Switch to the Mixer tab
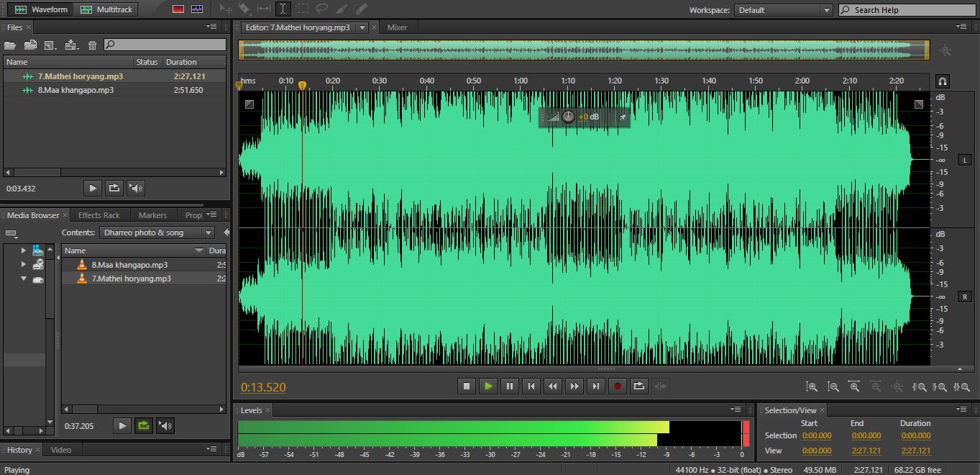The image size is (980, 475). tap(397, 27)
